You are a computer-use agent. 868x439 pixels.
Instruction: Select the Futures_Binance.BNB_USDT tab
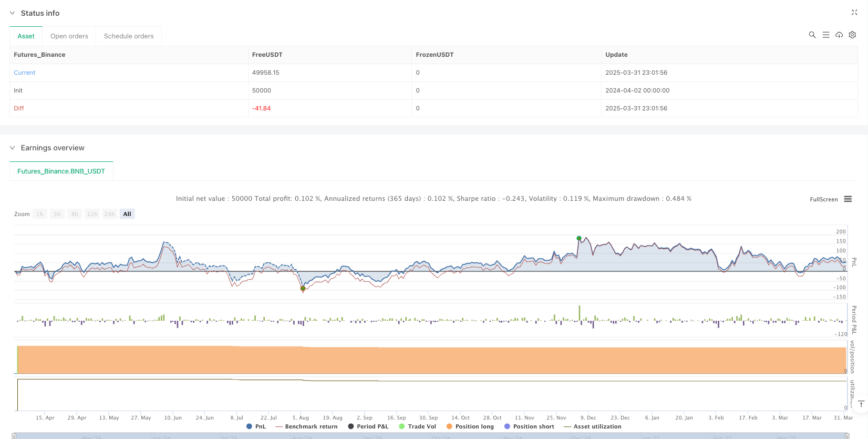61,171
